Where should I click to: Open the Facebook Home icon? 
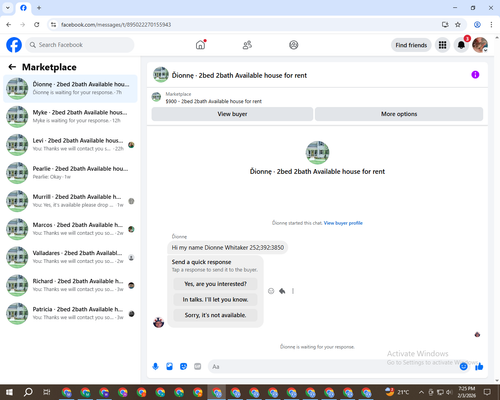(x=200, y=45)
